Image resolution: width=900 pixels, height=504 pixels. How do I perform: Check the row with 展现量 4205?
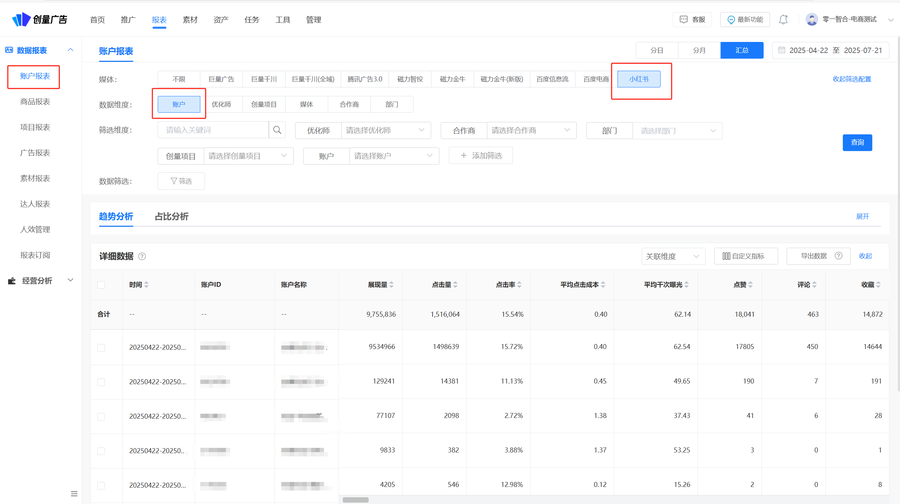(101, 486)
